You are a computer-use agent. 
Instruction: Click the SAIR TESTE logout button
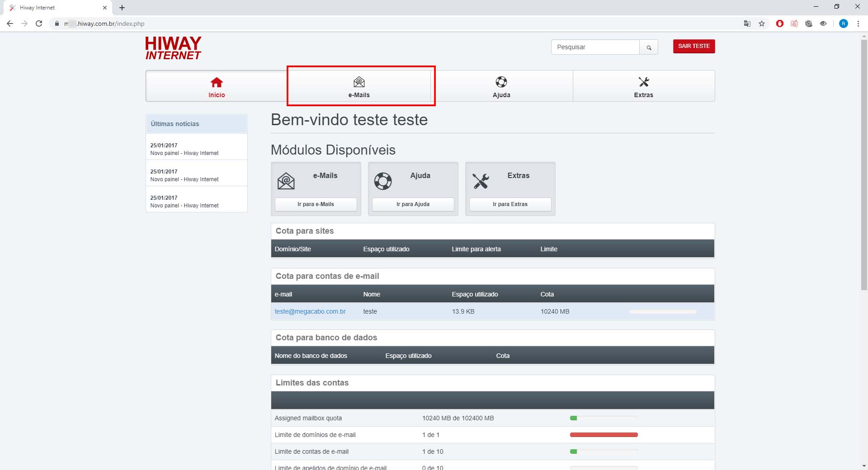pos(694,46)
